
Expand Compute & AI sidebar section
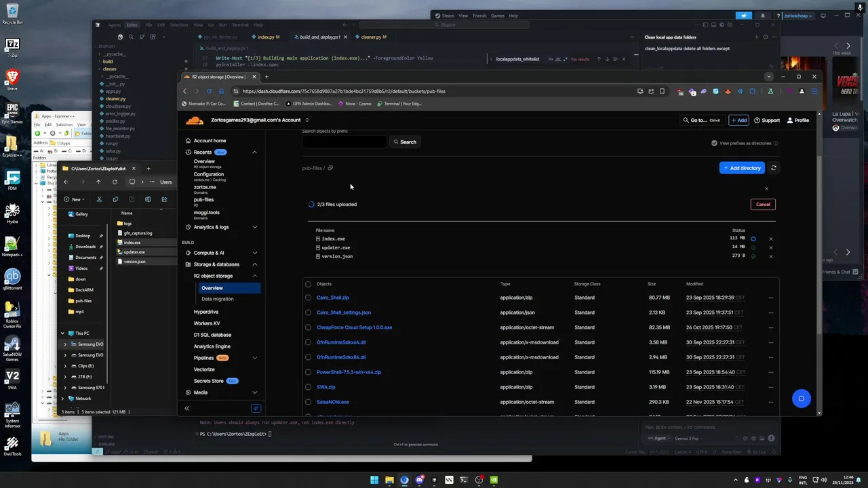pos(255,253)
